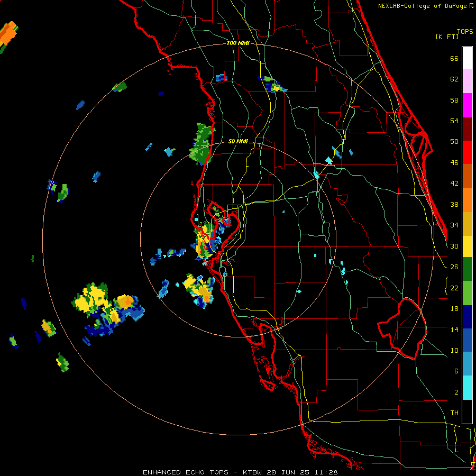Click the 11:28 timestamp

point(326,472)
